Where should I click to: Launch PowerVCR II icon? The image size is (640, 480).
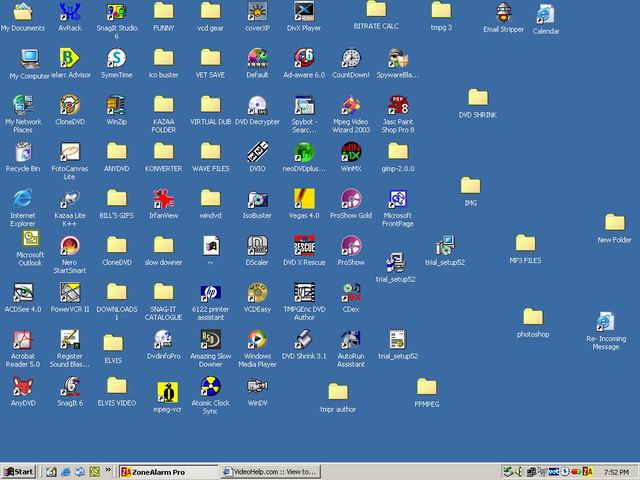pos(70,293)
